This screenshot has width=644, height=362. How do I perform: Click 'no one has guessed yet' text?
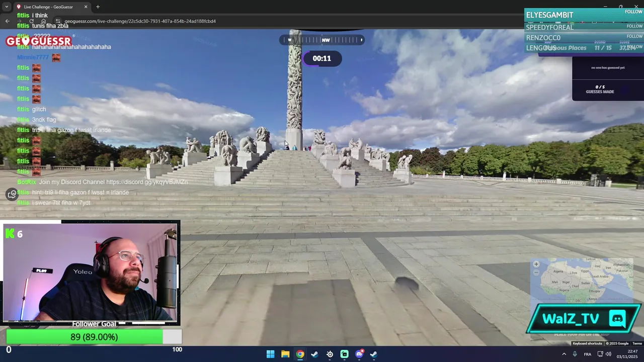tap(608, 67)
